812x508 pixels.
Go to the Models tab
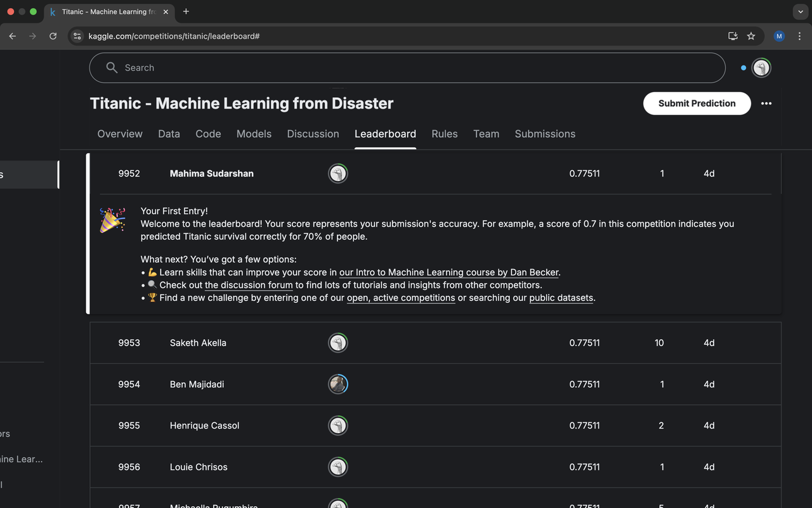[254, 134]
